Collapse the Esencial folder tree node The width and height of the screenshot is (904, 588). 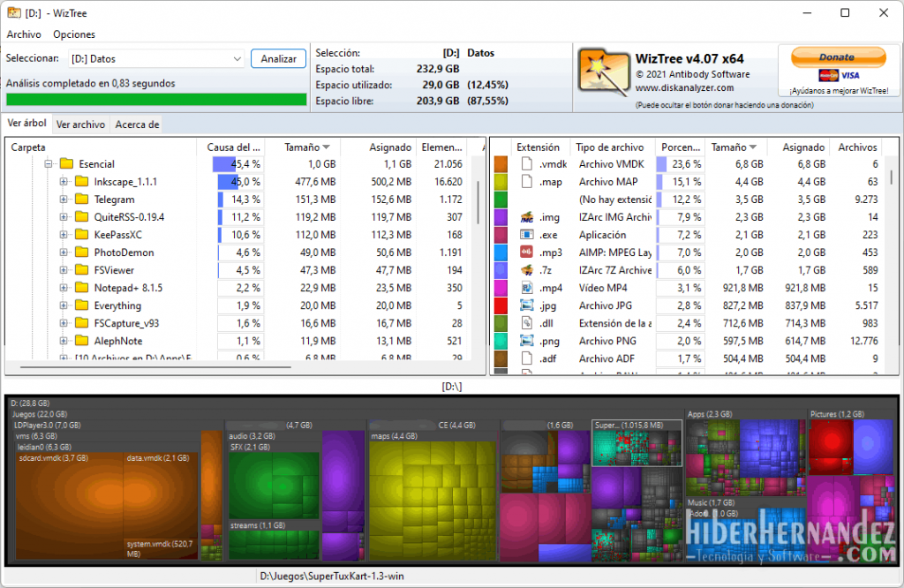coord(49,164)
